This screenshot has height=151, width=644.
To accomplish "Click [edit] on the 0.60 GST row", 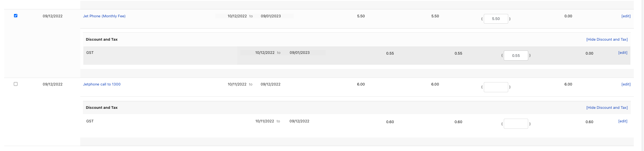I will tap(623, 121).
